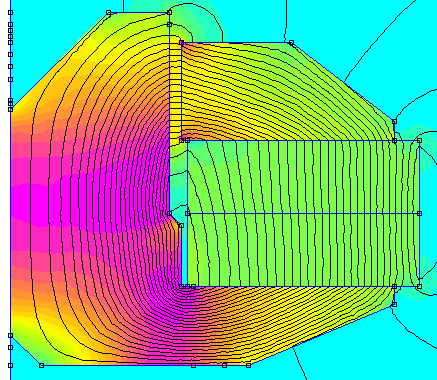Click the top-right corner node of the green rectangle

[419, 140]
